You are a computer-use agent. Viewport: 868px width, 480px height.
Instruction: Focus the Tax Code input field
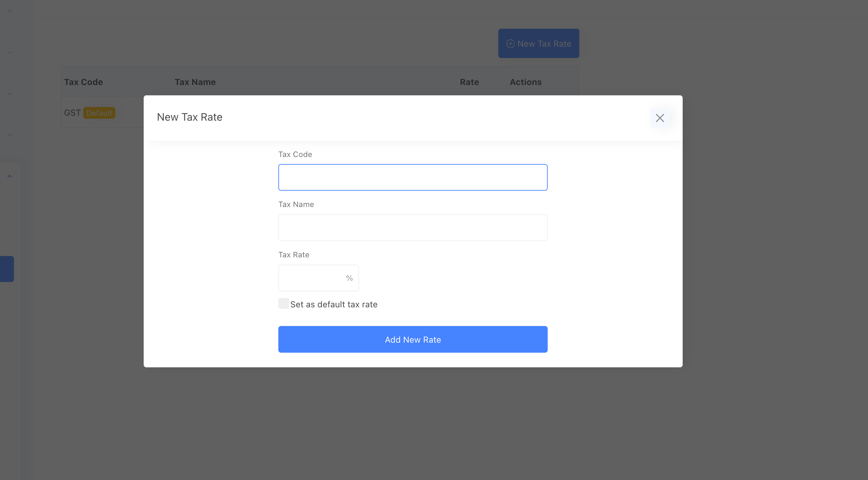click(x=412, y=177)
